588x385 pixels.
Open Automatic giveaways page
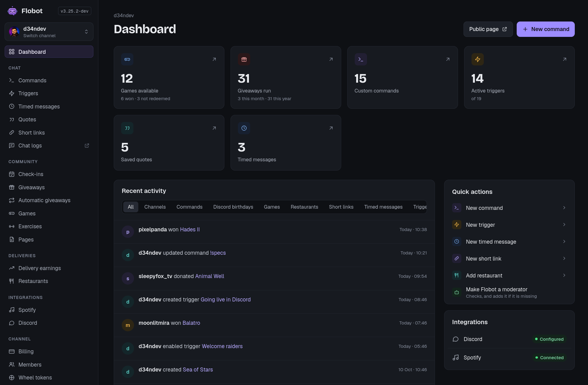tap(49, 200)
